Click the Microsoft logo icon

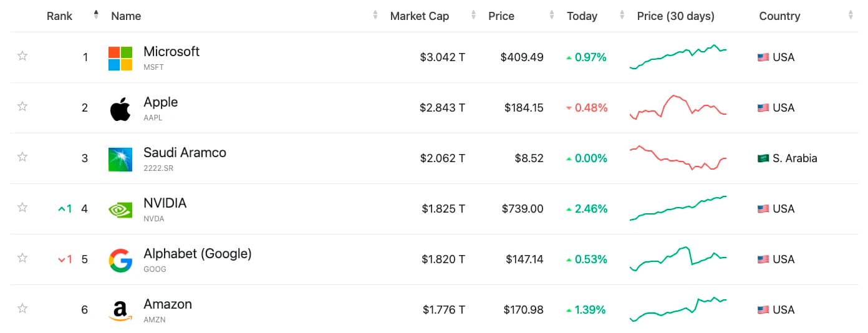point(120,58)
